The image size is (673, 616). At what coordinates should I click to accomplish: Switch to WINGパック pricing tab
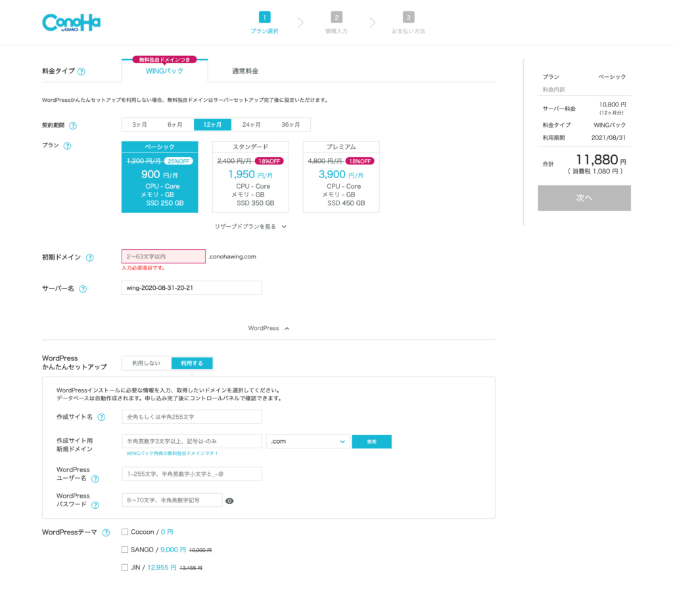pyautogui.click(x=164, y=71)
